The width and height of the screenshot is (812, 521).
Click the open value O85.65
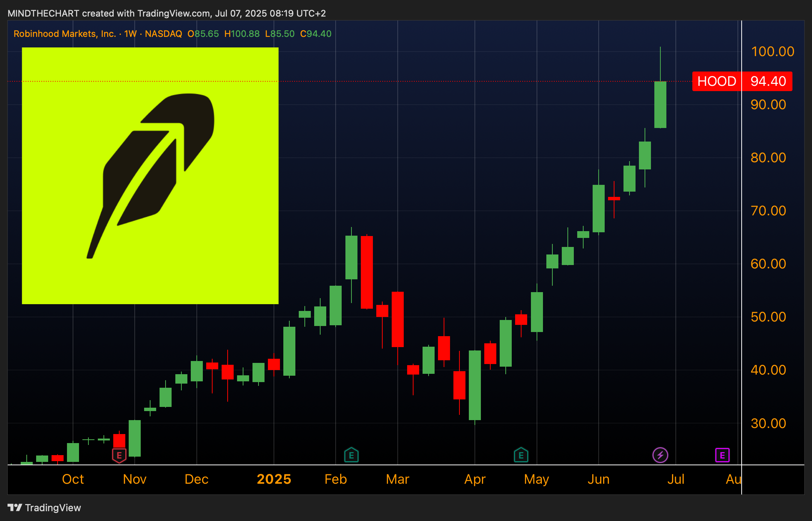tap(203, 34)
